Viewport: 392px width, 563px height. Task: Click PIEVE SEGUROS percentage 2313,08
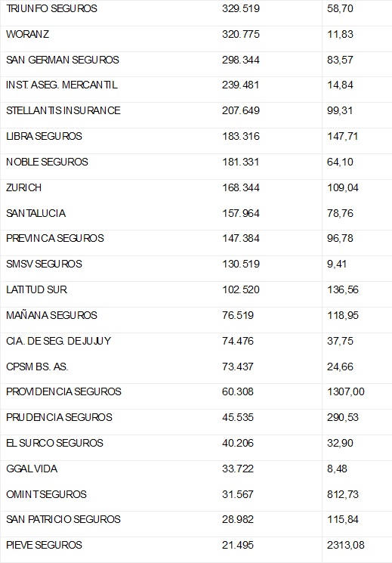pyautogui.click(x=346, y=546)
